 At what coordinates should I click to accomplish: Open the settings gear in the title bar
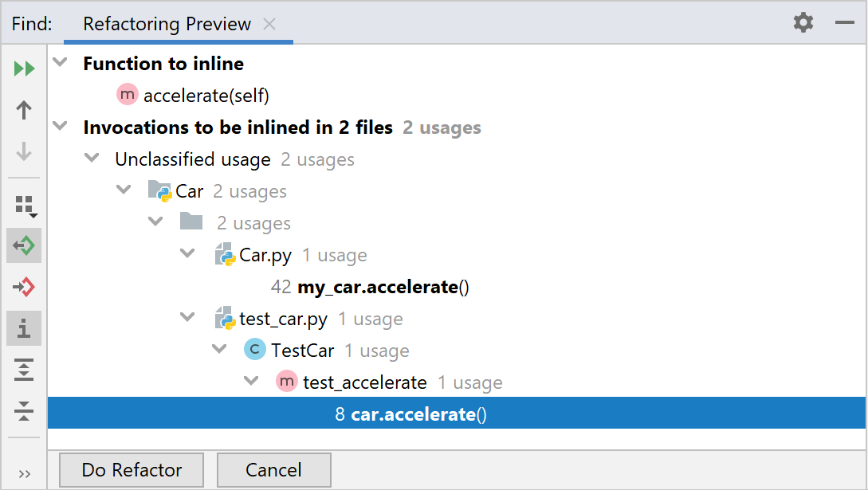[803, 23]
